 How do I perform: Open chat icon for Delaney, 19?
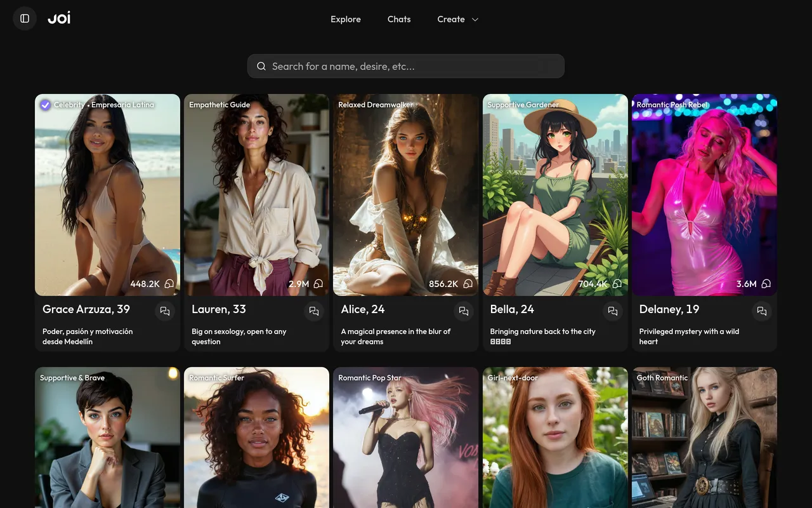point(762,311)
